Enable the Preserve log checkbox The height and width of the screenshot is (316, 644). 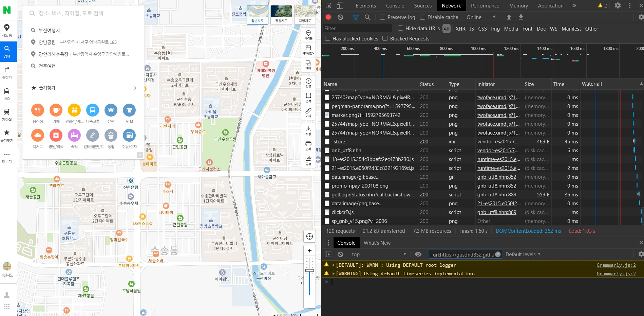pos(383,17)
